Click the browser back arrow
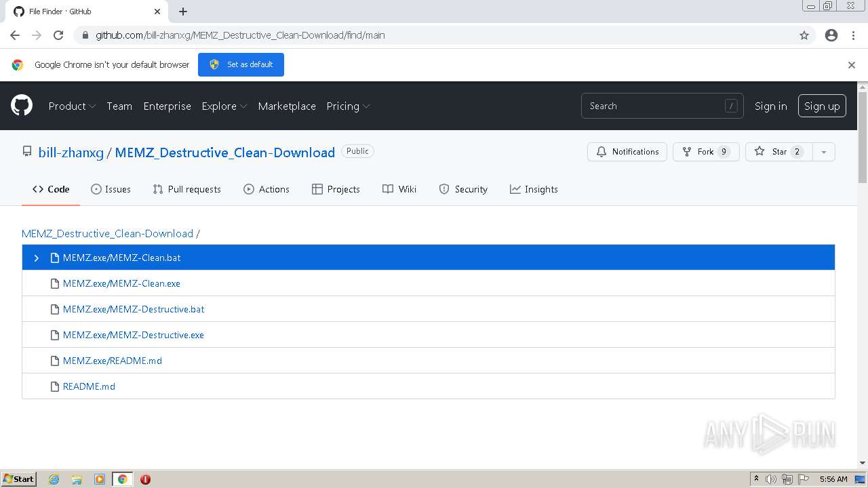The image size is (868, 488). pos(15,35)
